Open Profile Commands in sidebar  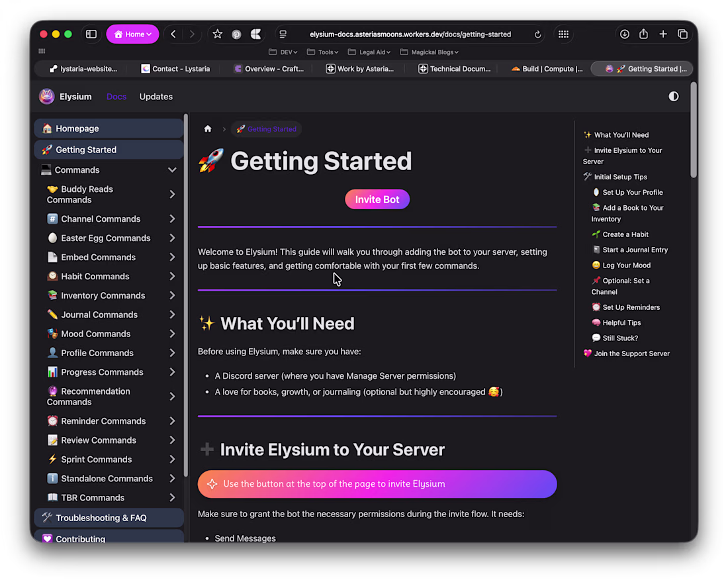coord(97,353)
